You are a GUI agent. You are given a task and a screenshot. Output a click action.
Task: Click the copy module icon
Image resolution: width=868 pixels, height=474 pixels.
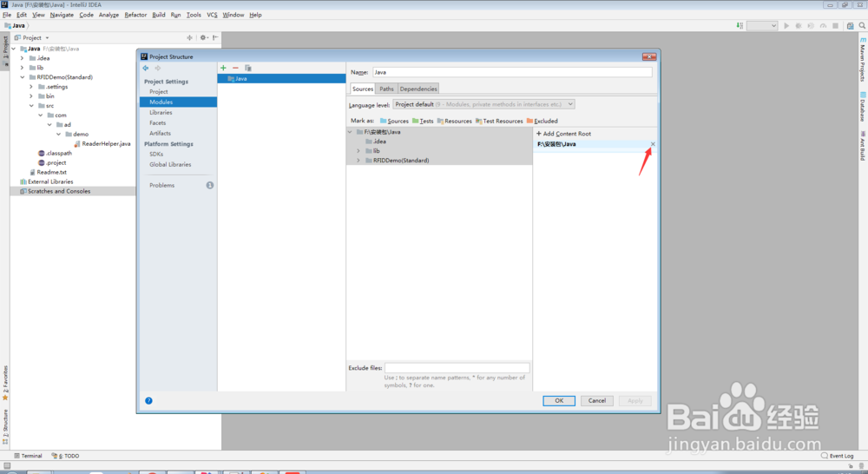click(248, 68)
